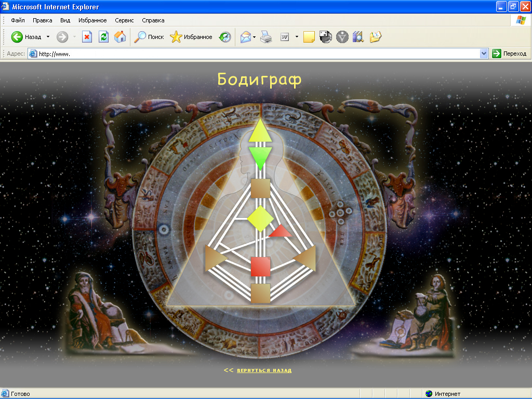Viewport: 532px width, 399px height.
Task: Click the red Sacral center square
Action: [260, 267]
